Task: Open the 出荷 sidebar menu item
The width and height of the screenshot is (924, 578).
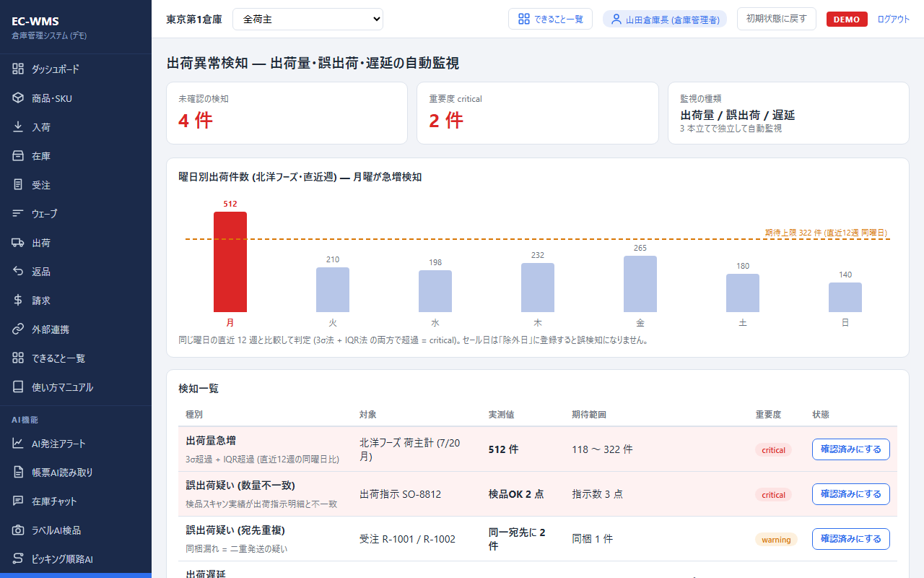Action: (76, 243)
